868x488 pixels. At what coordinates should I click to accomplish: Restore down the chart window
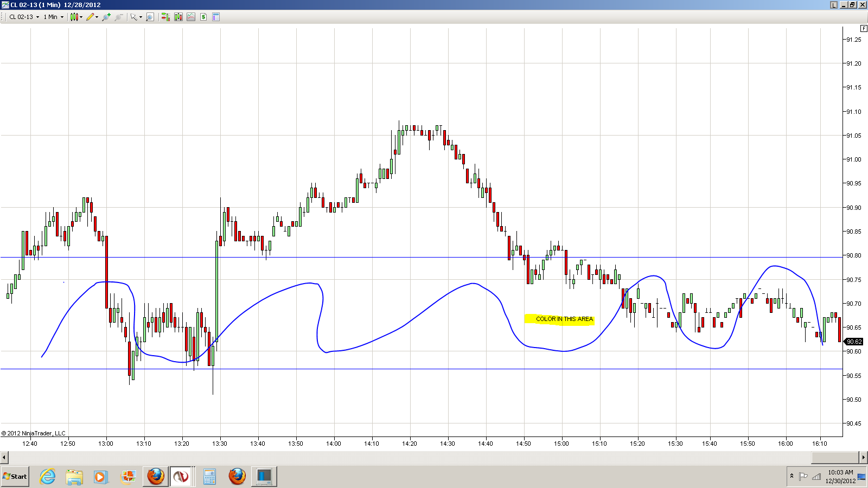click(853, 5)
